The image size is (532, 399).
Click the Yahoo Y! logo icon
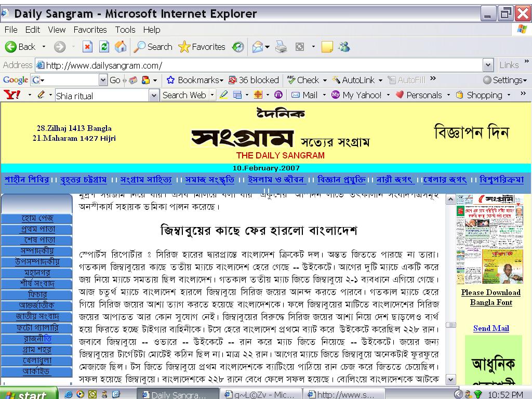pyautogui.click(x=12, y=95)
